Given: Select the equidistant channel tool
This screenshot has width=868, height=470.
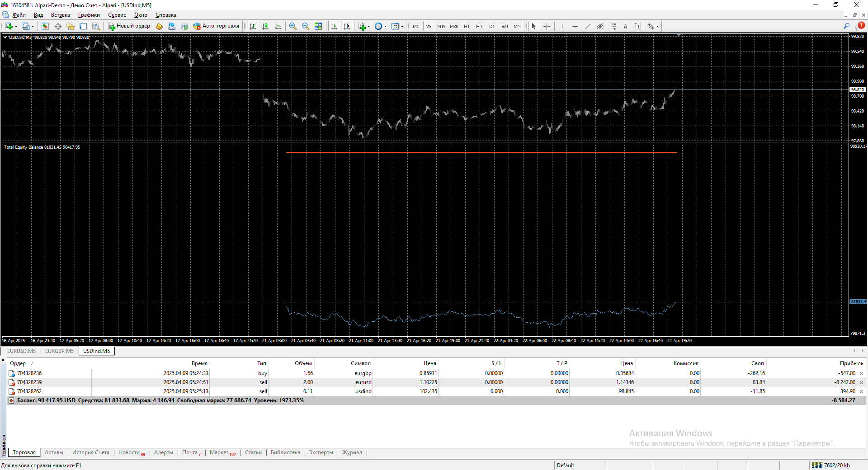Looking at the screenshot, I should (x=600, y=26).
